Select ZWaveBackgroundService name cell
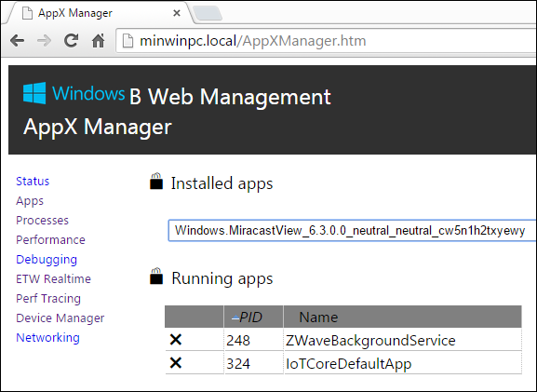 click(x=403, y=340)
